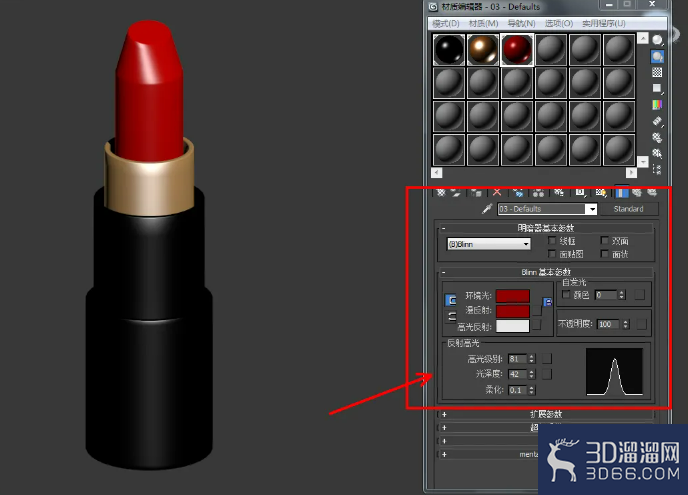Open the 03 - Defaults material name dropdown
Viewport: 688px width, 495px height.
tap(592, 209)
